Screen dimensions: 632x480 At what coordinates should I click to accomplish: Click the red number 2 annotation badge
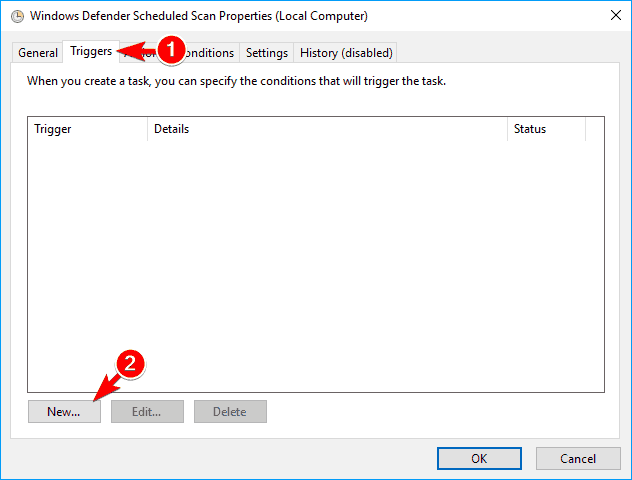(130, 366)
